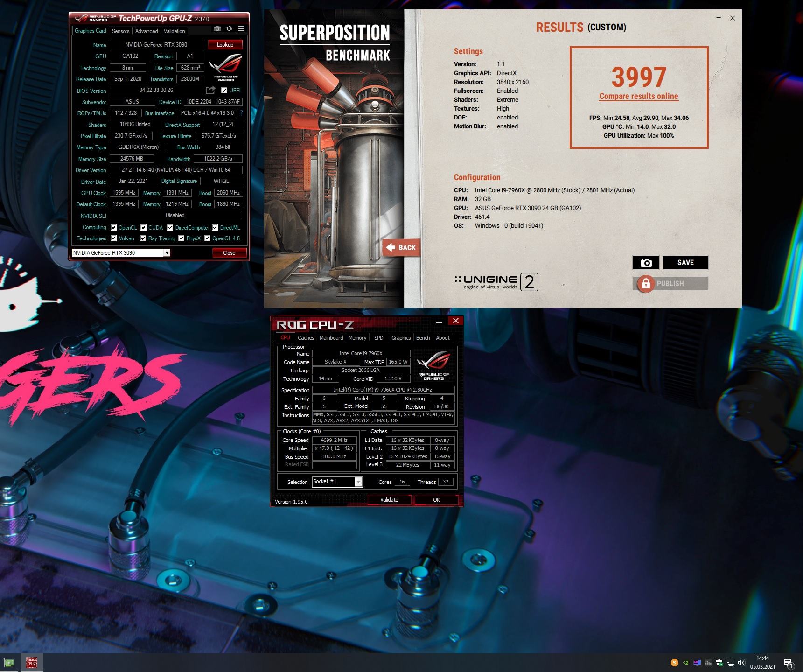Viewport: 803px width, 672px height.
Task: Take a GPU-Z screenshot with the camera icon
Action: [x=217, y=29]
